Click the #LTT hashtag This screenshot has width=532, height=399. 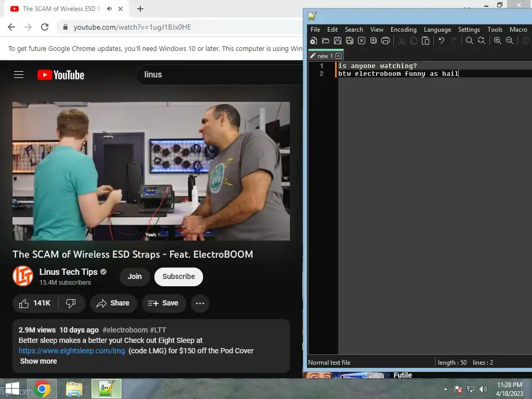click(158, 330)
